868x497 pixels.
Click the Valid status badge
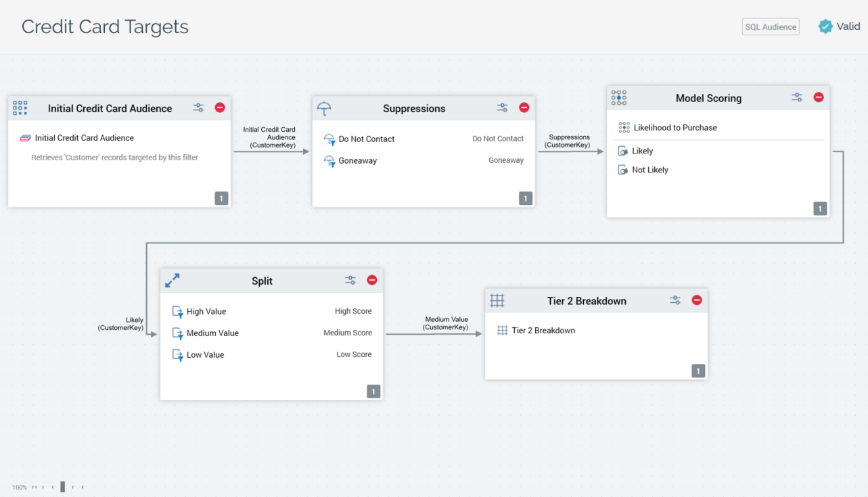[x=839, y=26]
